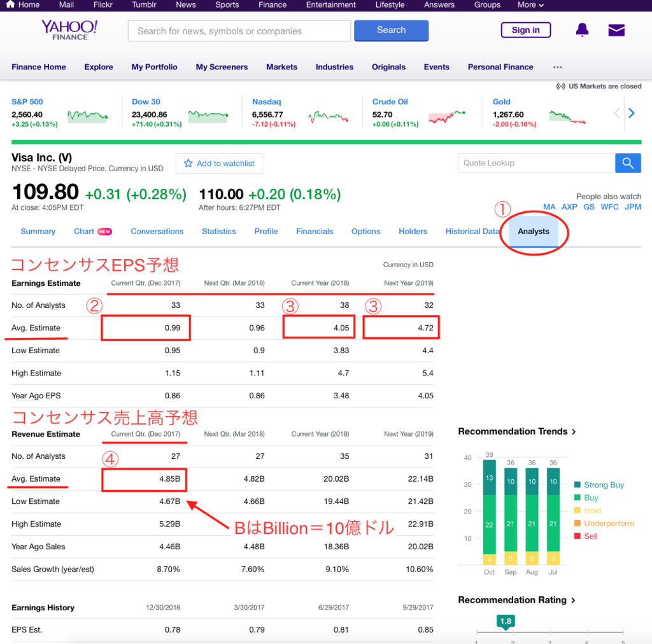This screenshot has width=652, height=644.
Task: Click the Quote Lookup magnifier button
Action: 628,163
